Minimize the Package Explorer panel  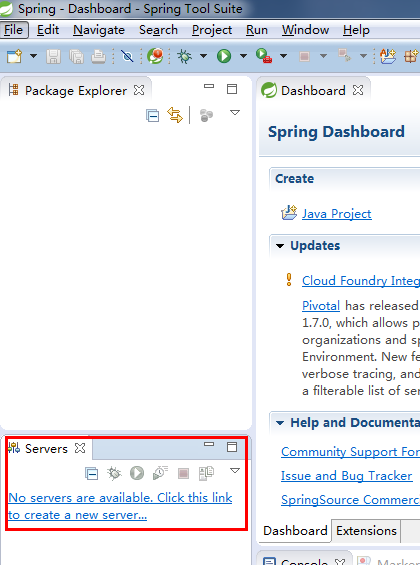[209, 86]
